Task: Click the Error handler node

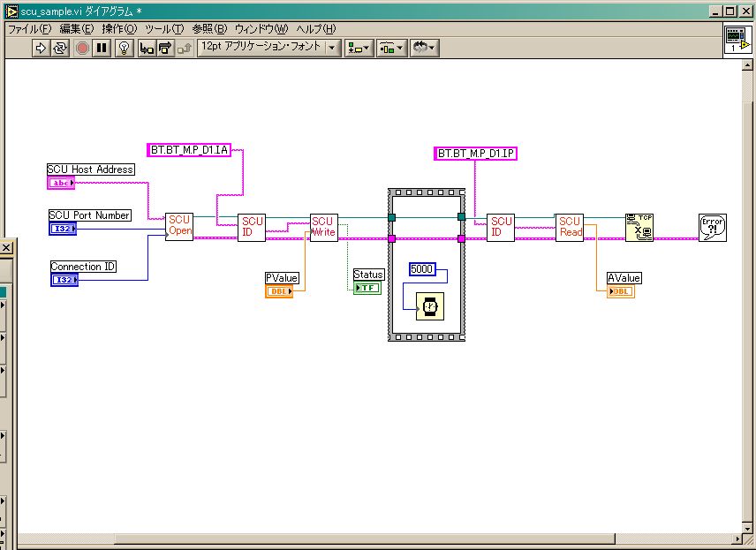Action: pos(711,227)
